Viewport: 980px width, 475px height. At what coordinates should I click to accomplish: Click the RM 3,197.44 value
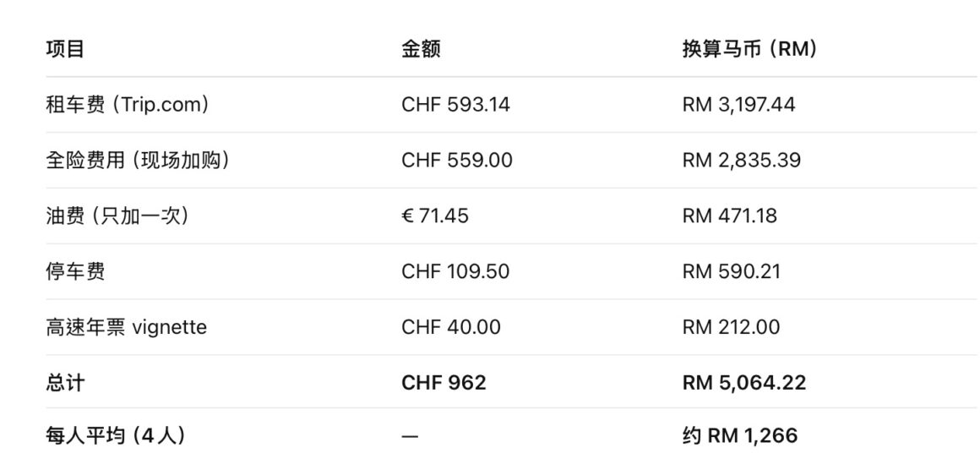click(738, 105)
